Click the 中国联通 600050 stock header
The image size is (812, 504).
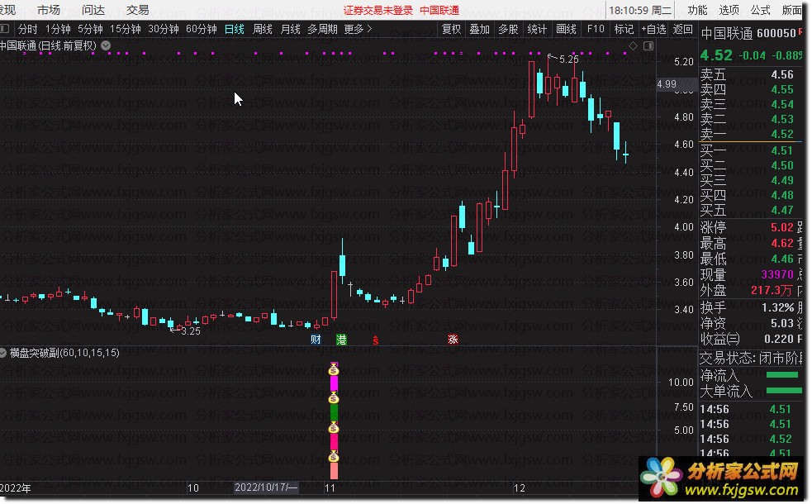[749, 34]
